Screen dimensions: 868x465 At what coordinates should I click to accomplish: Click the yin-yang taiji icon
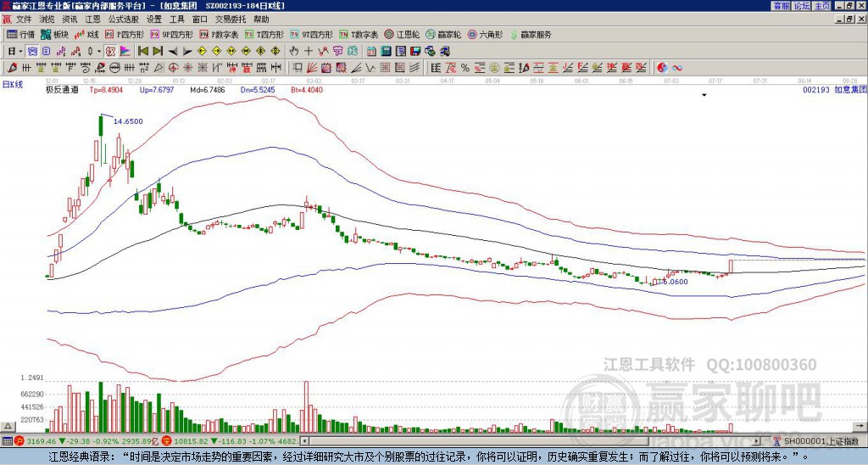662,68
